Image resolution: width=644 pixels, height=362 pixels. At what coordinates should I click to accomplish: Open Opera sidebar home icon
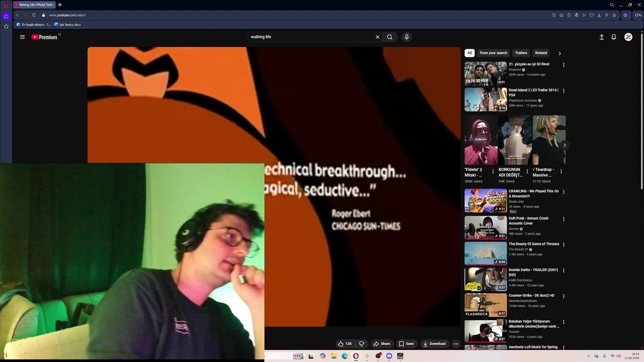tap(6, 16)
